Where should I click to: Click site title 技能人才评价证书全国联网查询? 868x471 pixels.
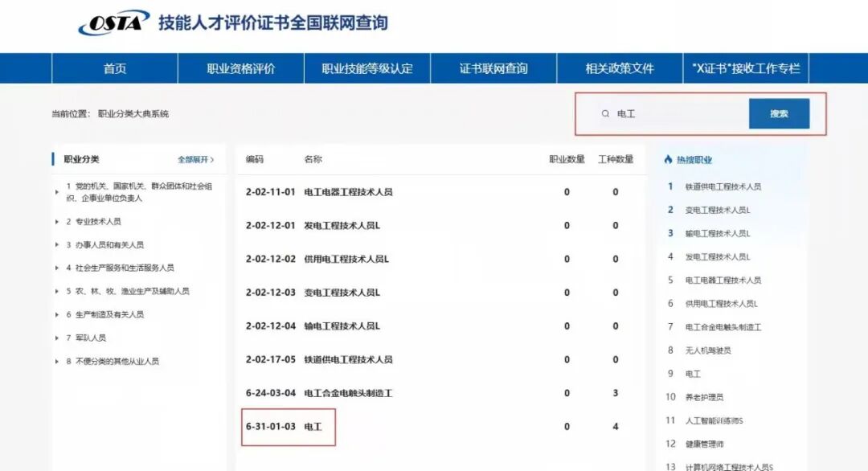point(273,23)
